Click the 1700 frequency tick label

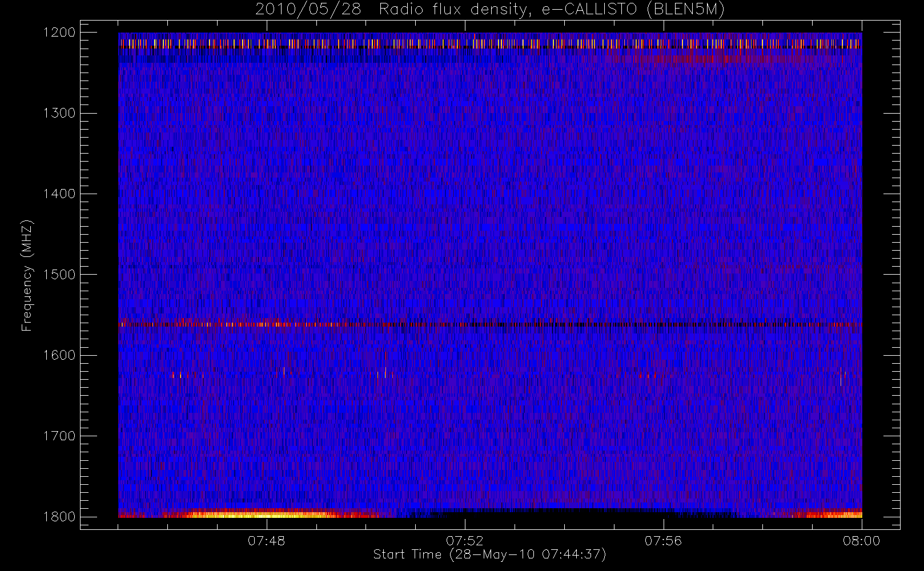(x=59, y=436)
